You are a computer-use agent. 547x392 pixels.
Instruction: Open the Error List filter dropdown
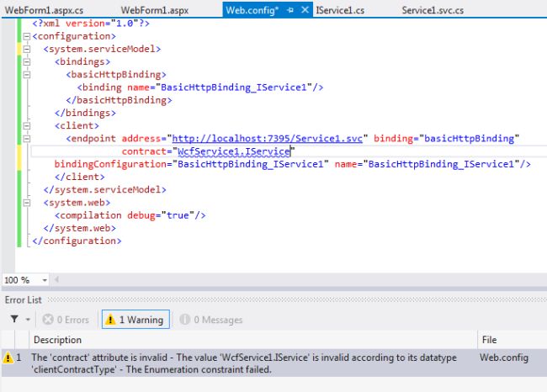(x=28, y=320)
